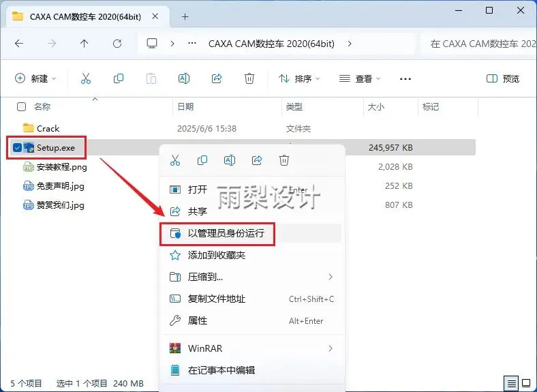Sort by 名称 column header
The height and width of the screenshot is (392, 537).
coord(42,106)
